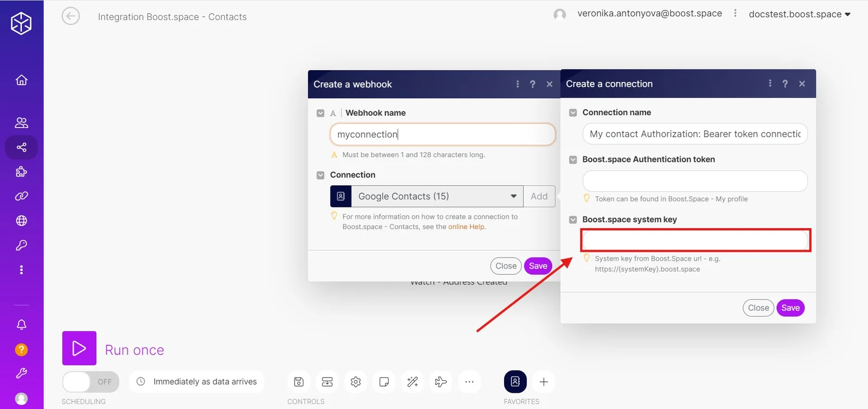Open Webhooks globe icon in sidebar
The width and height of the screenshot is (868, 409).
coord(21,221)
